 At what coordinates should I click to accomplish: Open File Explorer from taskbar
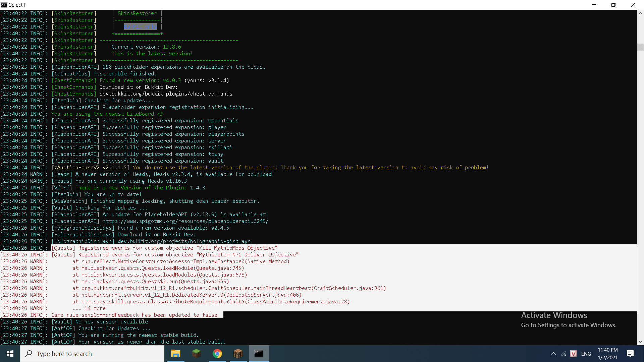(175, 354)
